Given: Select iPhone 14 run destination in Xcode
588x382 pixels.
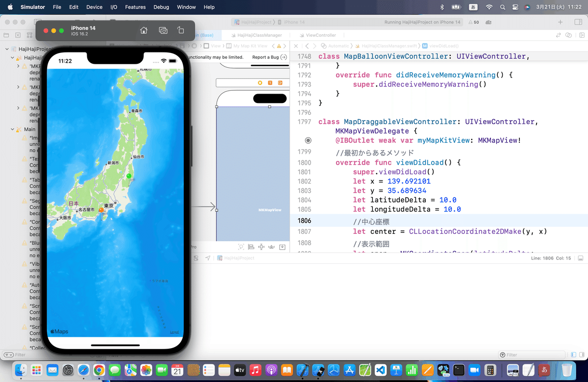Looking at the screenshot, I should 292,22.
